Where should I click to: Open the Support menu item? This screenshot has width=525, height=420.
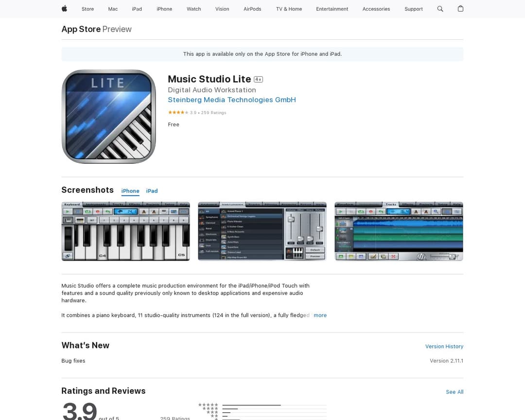coord(414,9)
